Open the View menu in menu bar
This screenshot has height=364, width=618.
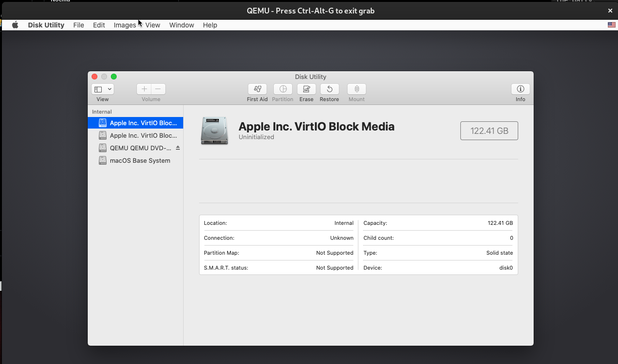(x=153, y=25)
